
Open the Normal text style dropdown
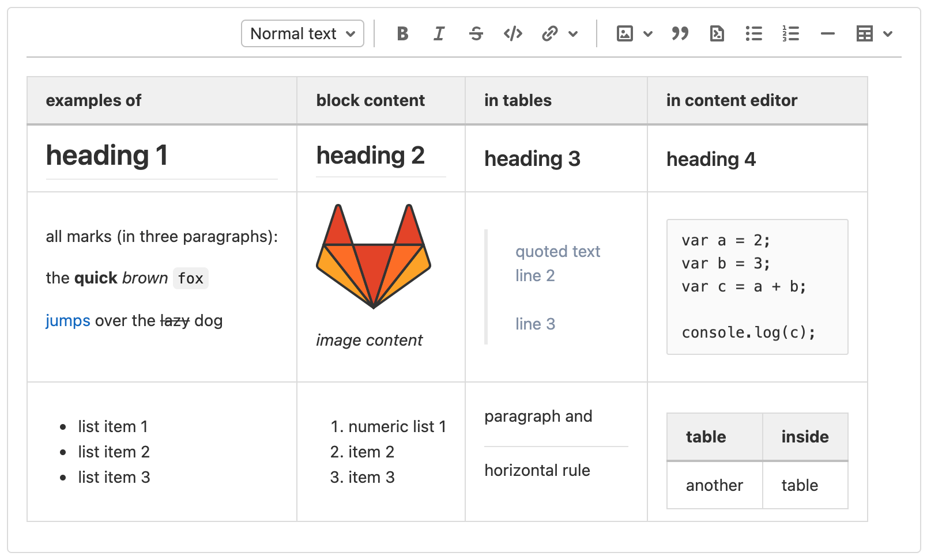tap(302, 33)
